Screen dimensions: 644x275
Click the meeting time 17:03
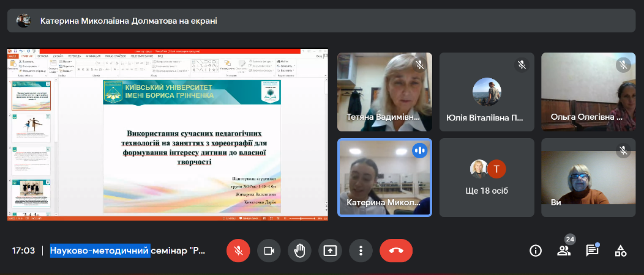23,251
